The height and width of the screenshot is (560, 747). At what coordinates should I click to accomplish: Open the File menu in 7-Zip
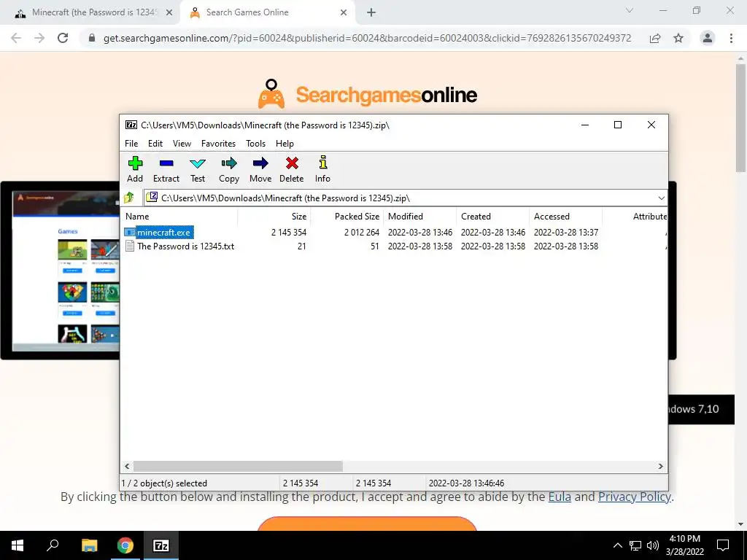[131, 144]
